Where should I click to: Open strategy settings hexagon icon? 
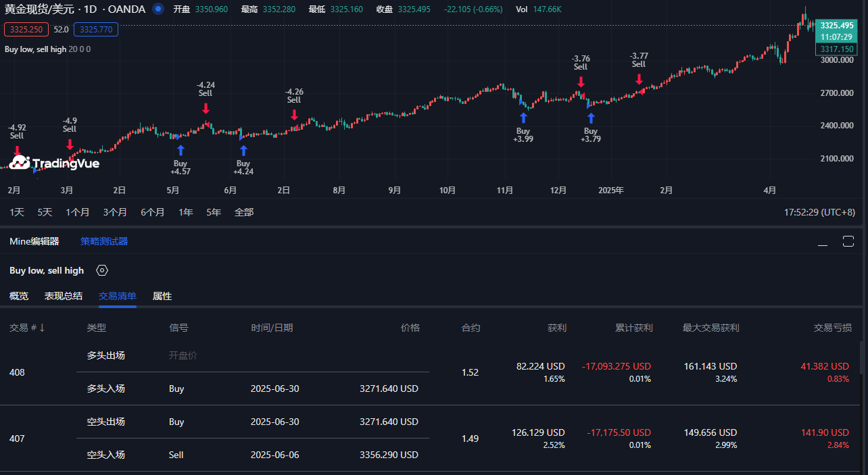point(102,270)
